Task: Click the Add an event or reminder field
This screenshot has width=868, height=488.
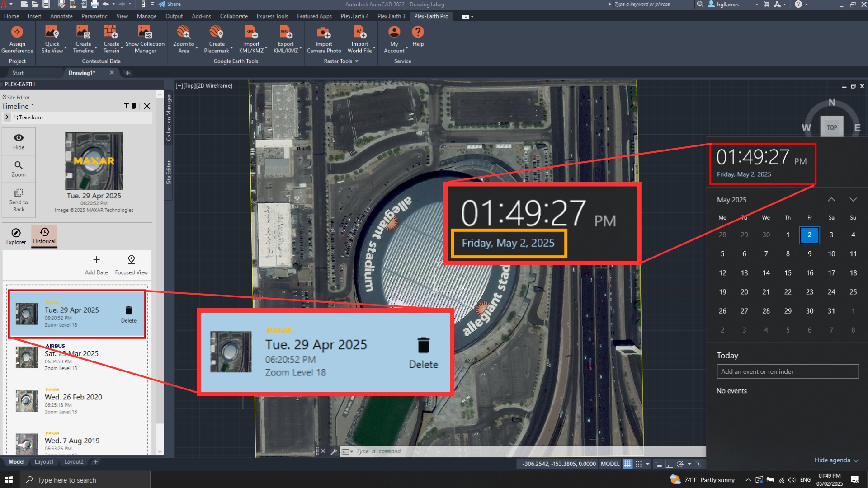Action: click(788, 371)
